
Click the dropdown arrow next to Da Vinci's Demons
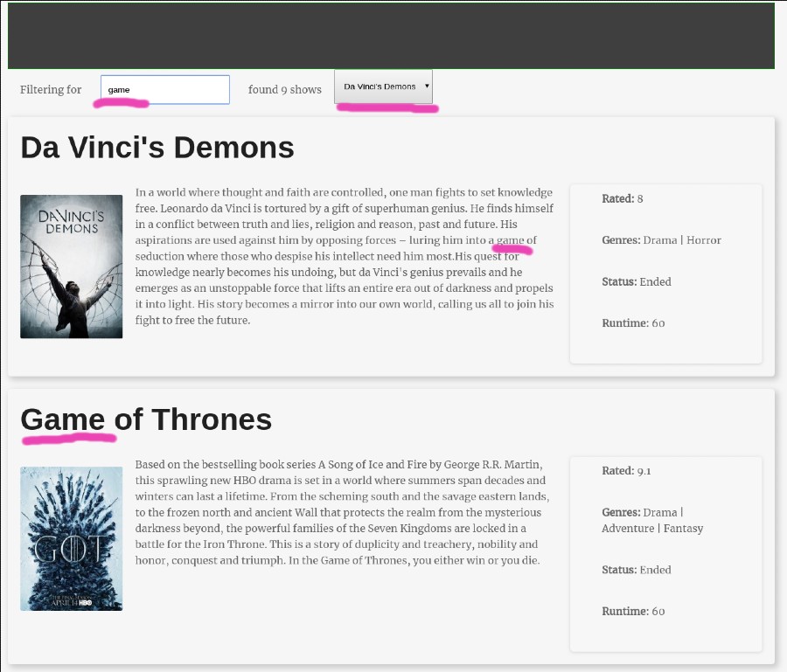tap(426, 86)
